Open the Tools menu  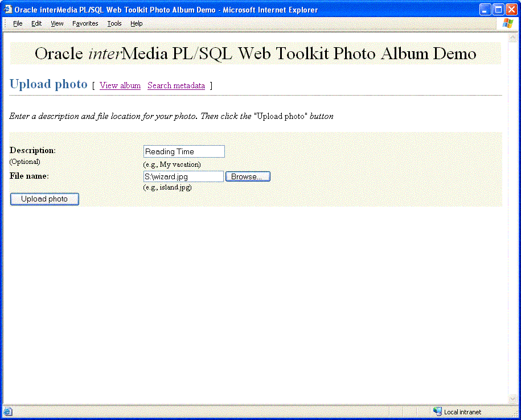114,23
